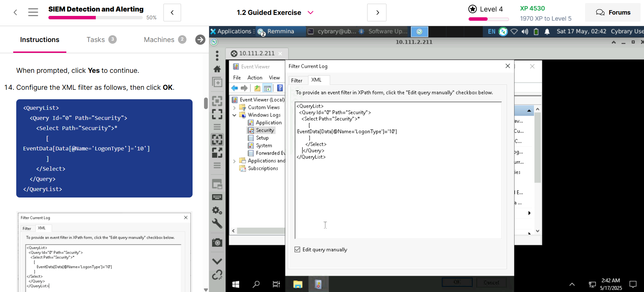Image resolution: width=644 pixels, height=292 pixels.
Task: Click the Event Viewer taskbar icon
Action: click(318, 284)
